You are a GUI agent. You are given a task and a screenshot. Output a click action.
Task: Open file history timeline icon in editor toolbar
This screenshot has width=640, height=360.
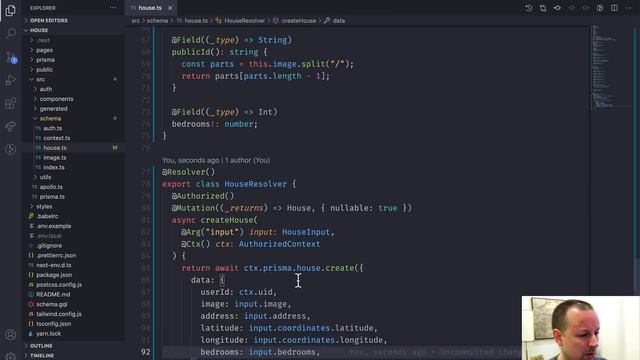[x=529, y=8]
